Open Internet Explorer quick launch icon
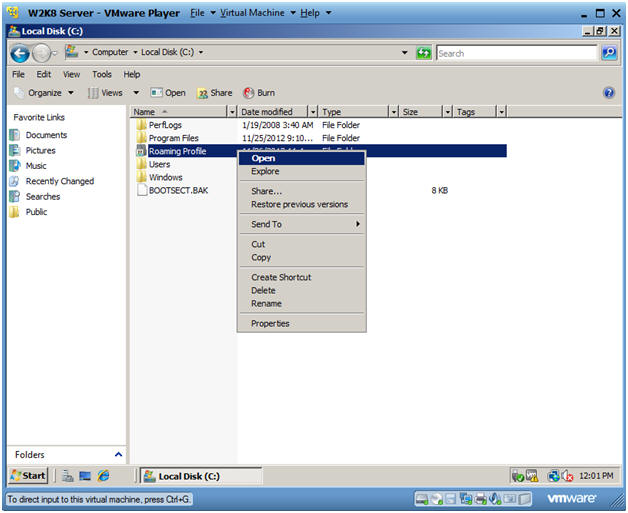 tap(103, 476)
